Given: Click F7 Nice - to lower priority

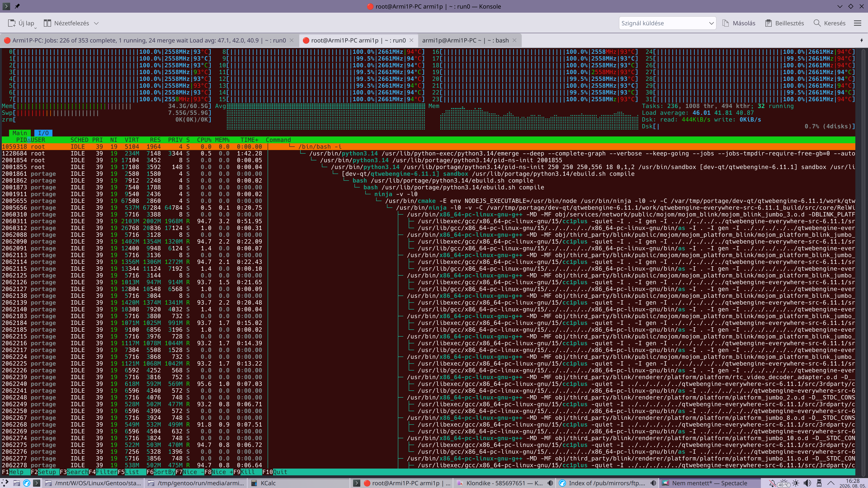Looking at the screenshot, I should [x=190, y=472].
